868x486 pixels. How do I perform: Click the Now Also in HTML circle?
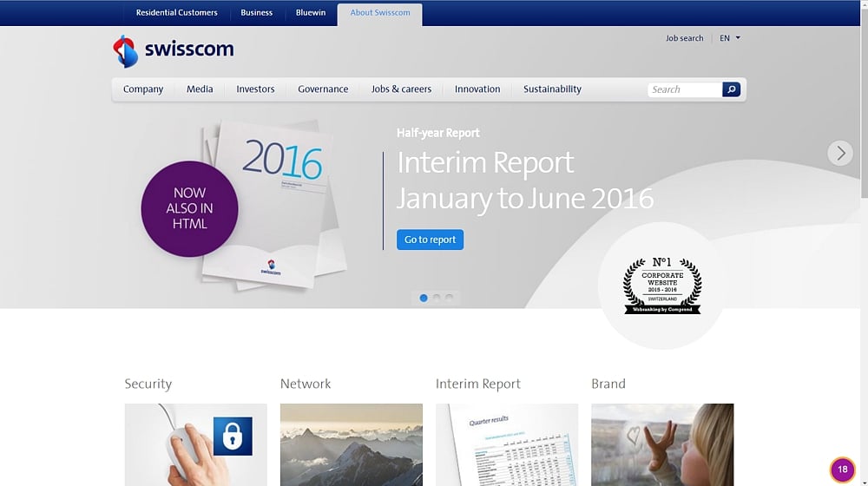[189, 208]
